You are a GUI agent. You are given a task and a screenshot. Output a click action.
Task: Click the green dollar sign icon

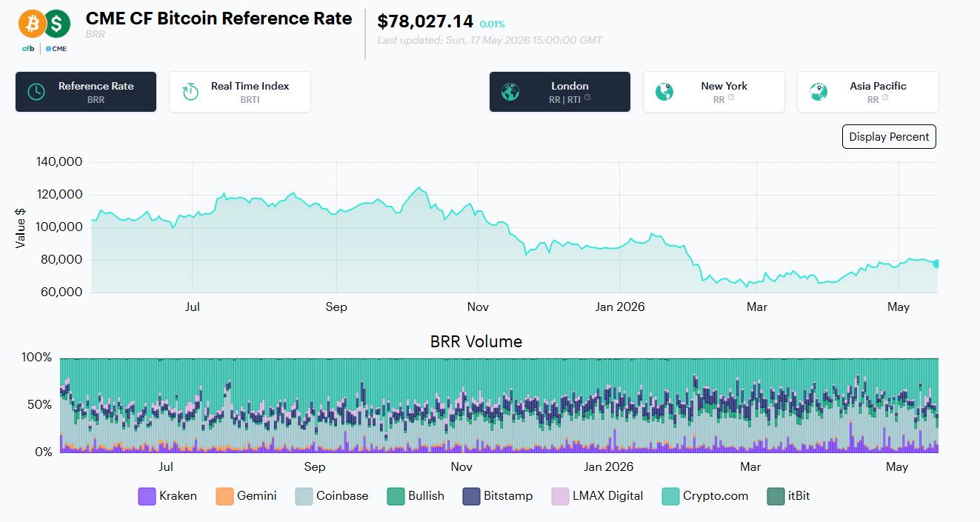point(58,24)
